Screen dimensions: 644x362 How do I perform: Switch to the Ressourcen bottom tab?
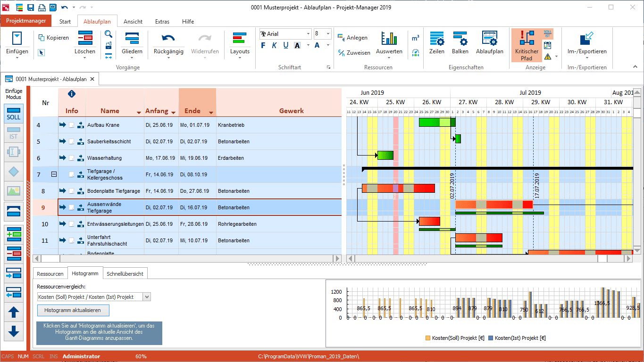(x=50, y=274)
